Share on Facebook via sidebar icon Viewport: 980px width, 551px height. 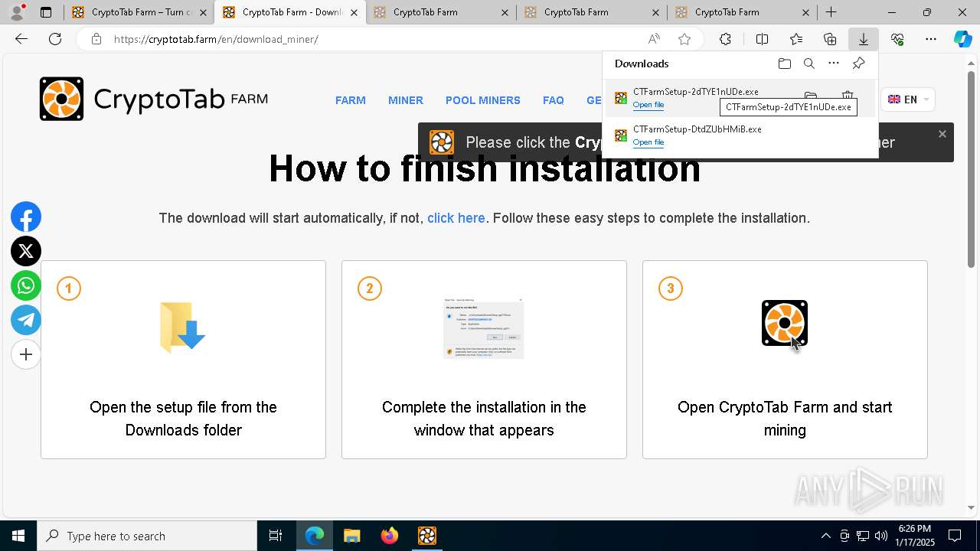tap(26, 217)
